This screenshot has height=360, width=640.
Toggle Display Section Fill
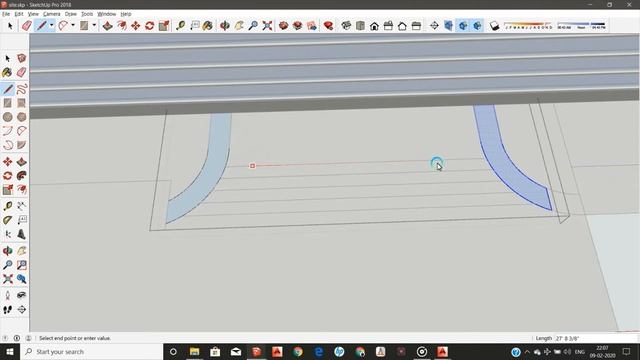click(x=477, y=26)
